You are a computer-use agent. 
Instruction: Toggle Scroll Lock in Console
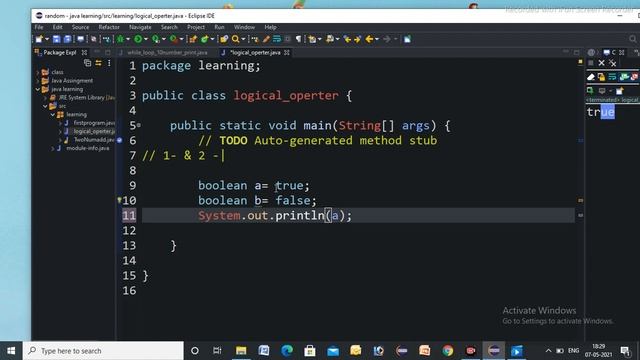601,77
